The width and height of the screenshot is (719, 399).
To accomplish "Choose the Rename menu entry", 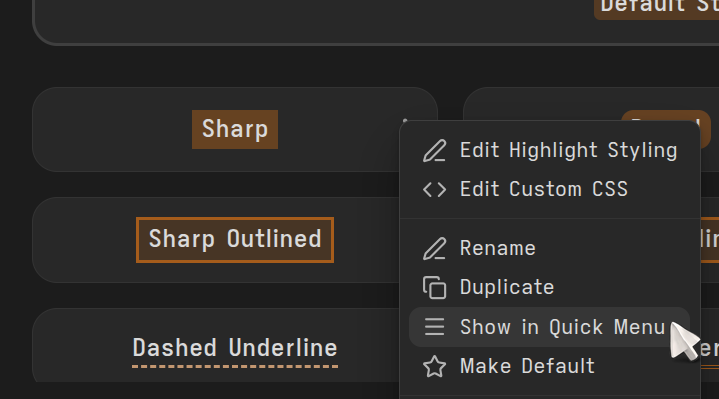I will point(549,249).
